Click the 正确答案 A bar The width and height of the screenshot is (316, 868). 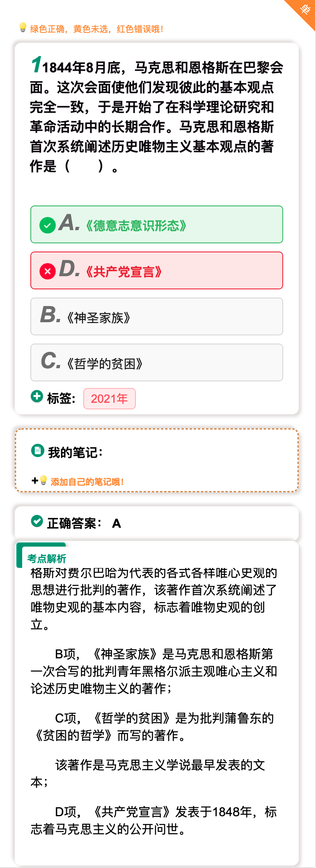point(157,523)
